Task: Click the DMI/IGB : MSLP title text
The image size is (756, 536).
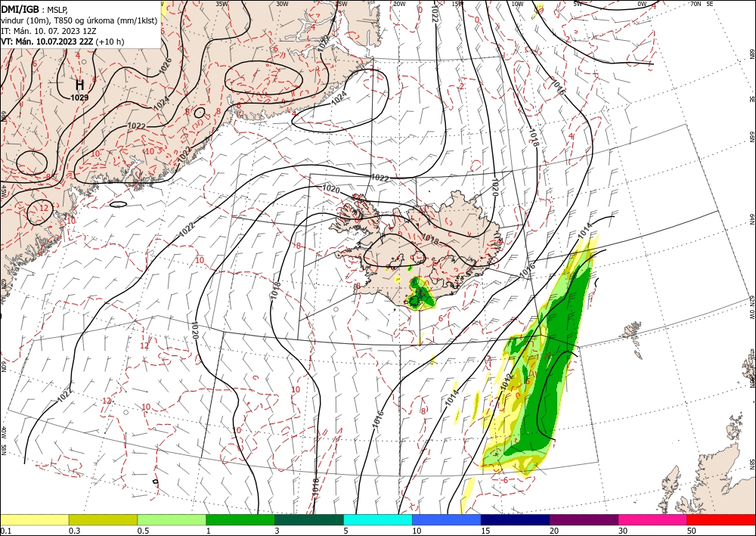Action: point(35,8)
